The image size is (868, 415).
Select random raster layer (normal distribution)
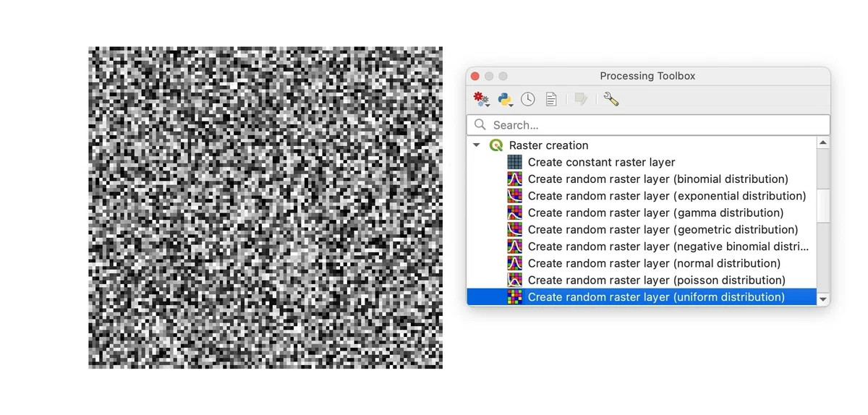point(655,263)
